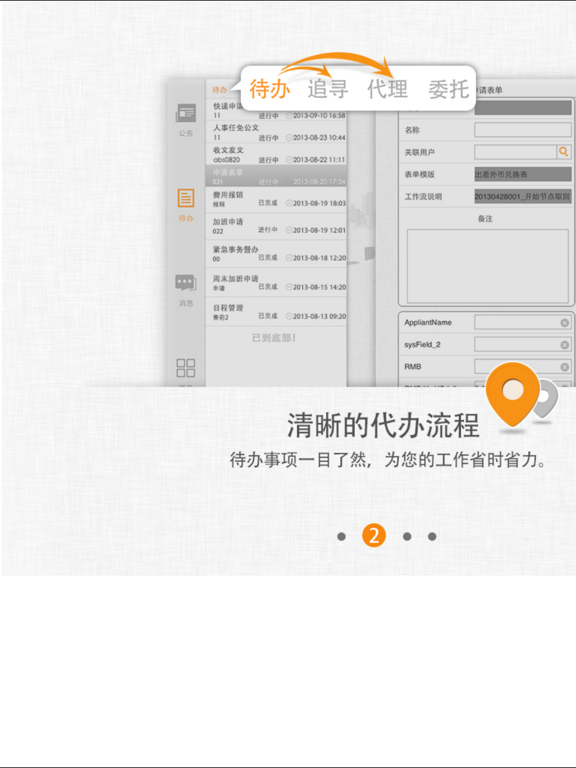
Task: Click the orange location pin icon
Action: (x=512, y=394)
